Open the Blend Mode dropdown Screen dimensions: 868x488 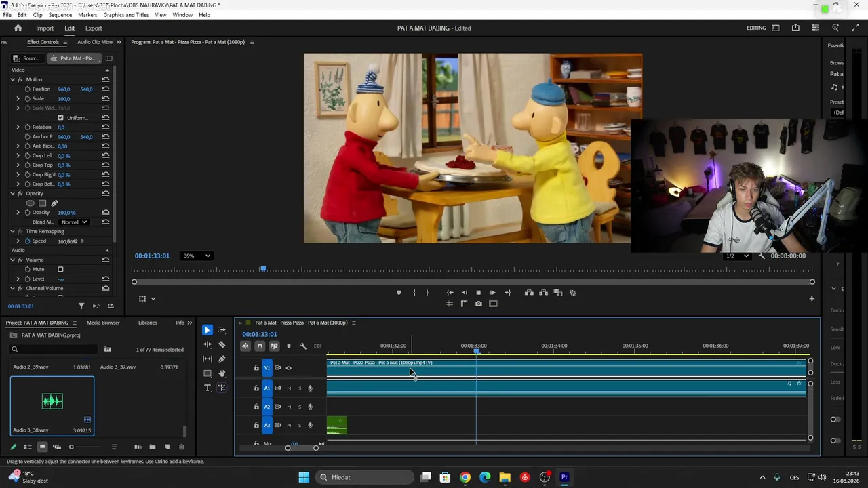(x=74, y=222)
